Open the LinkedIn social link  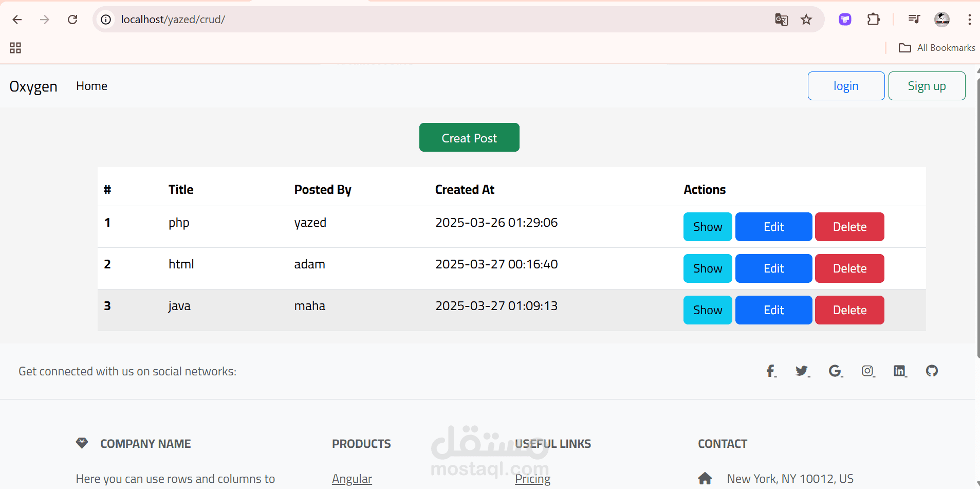[900, 371]
